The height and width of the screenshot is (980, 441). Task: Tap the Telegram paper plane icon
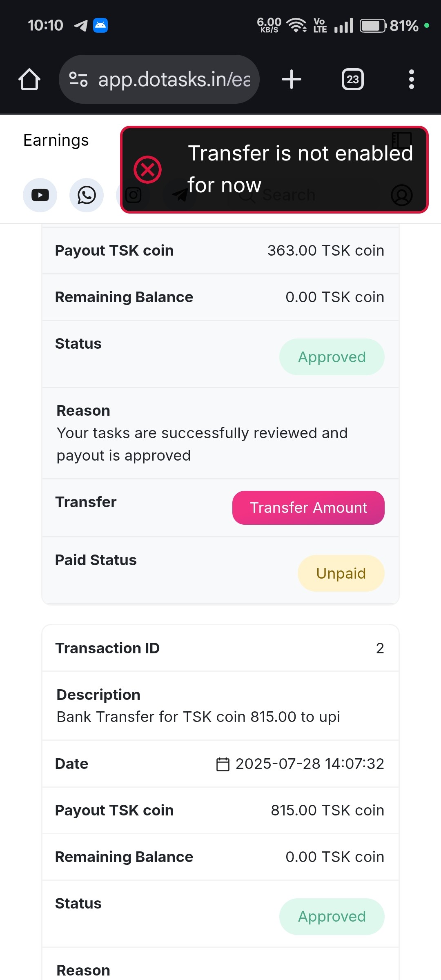click(180, 195)
